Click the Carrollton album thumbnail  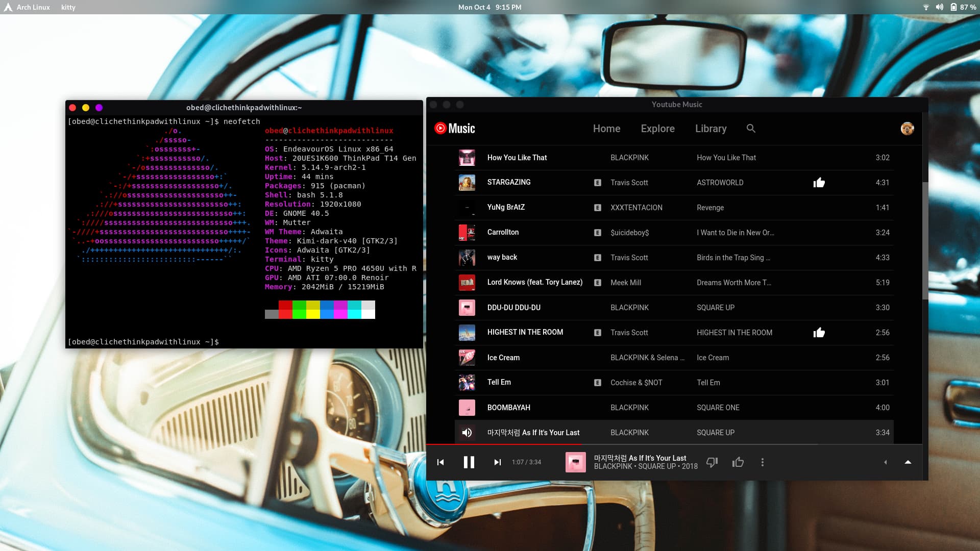pos(467,233)
